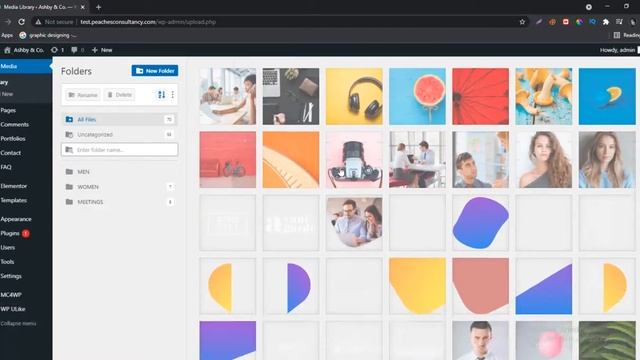Image resolution: width=640 pixels, height=360 pixels.
Task: Select the salmon pink shape image
Action: 480,286
